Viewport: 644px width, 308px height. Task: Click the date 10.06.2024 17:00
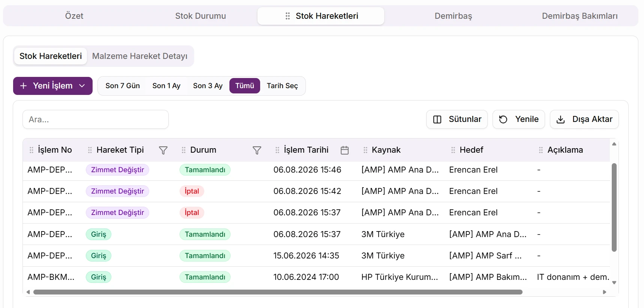[x=306, y=277]
